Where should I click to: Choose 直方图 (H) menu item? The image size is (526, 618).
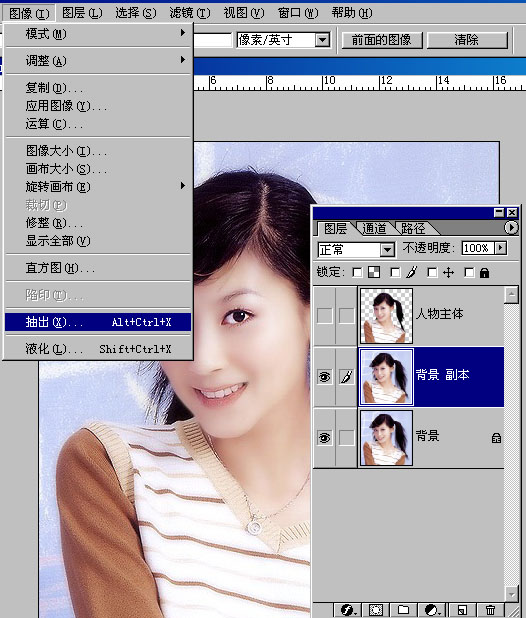click(x=98, y=268)
